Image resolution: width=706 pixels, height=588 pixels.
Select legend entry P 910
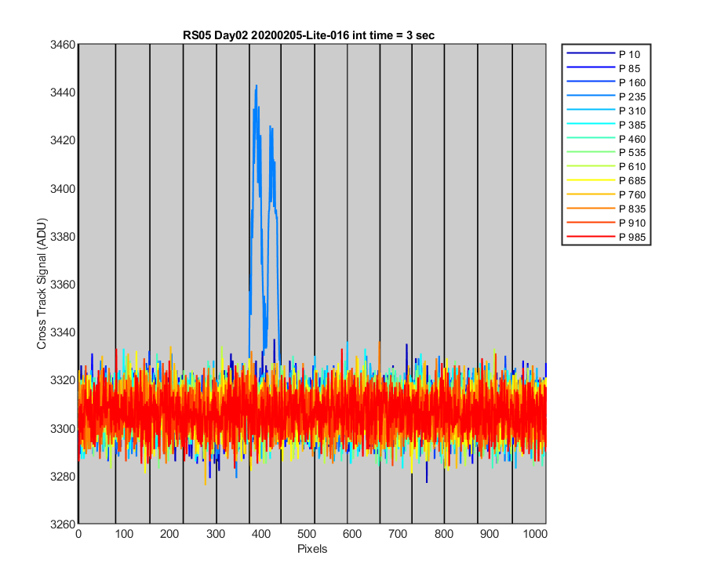tap(606, 223)
